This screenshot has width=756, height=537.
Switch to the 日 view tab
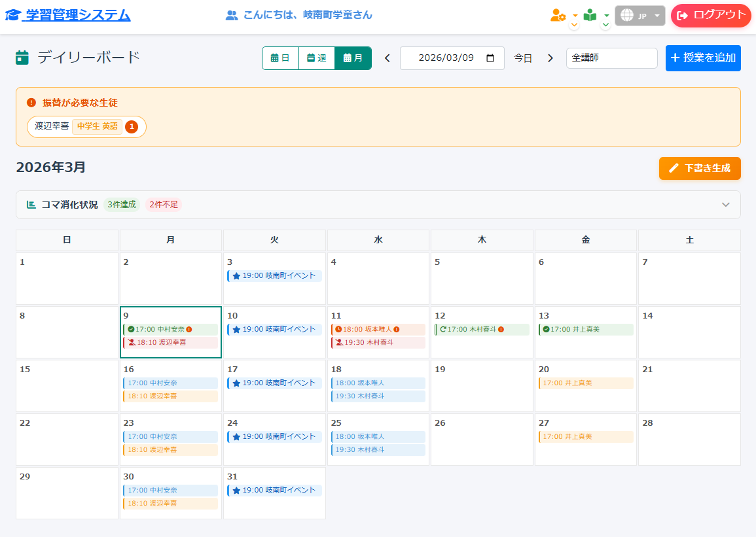pyautogui.click(x=280, y=58)
